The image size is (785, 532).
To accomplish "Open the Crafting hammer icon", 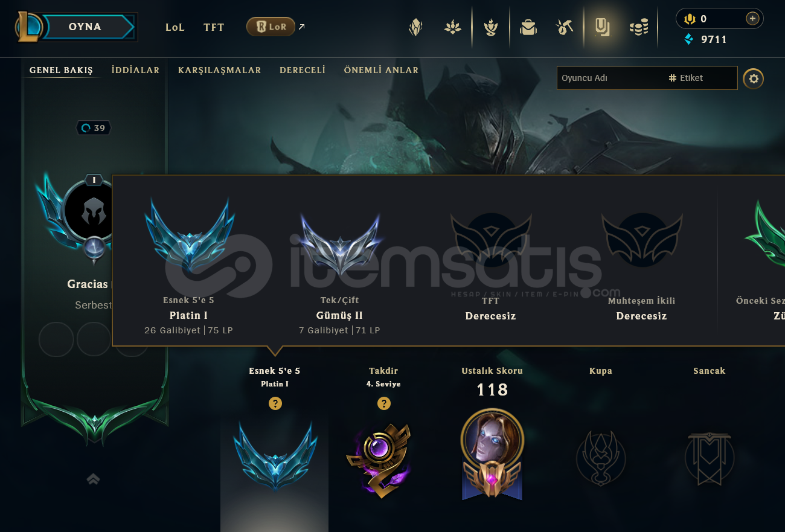I will pyautogui.click(x=565, y=27).
